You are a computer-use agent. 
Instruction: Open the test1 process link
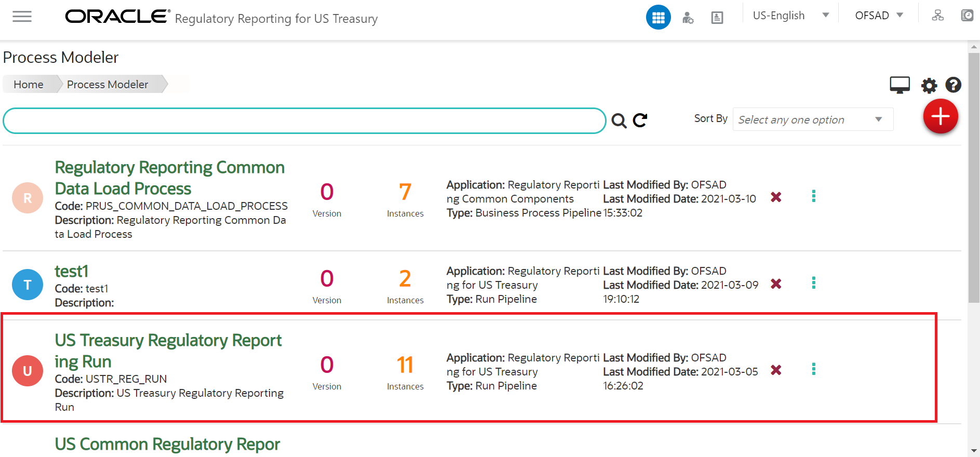[71, 271]
